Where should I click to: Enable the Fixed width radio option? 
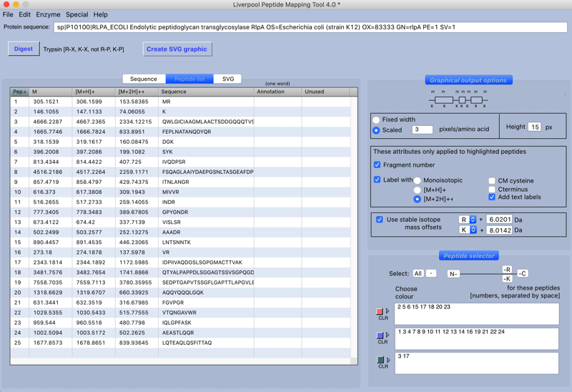pyautogui.click(x=377, y=119)
